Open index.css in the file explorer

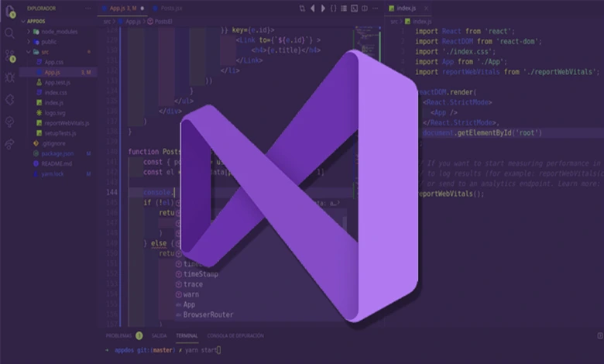(56, 92)
